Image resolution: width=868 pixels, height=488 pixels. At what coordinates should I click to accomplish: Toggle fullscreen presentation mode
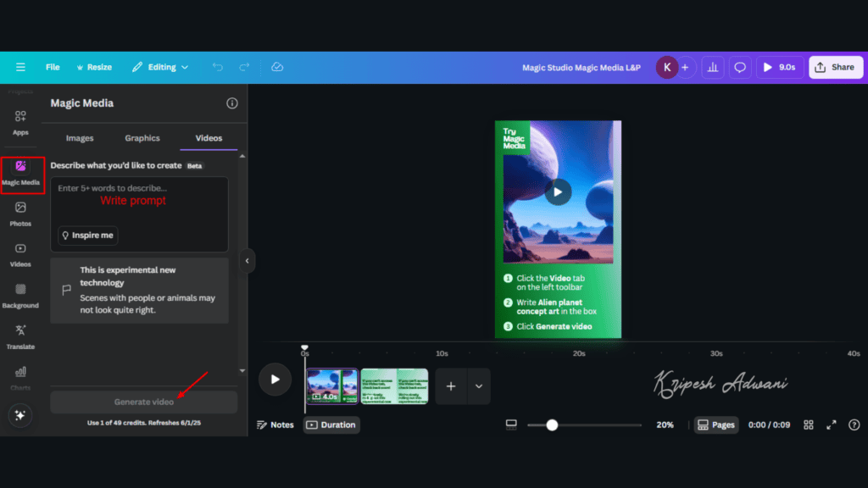tap(832, 424)
